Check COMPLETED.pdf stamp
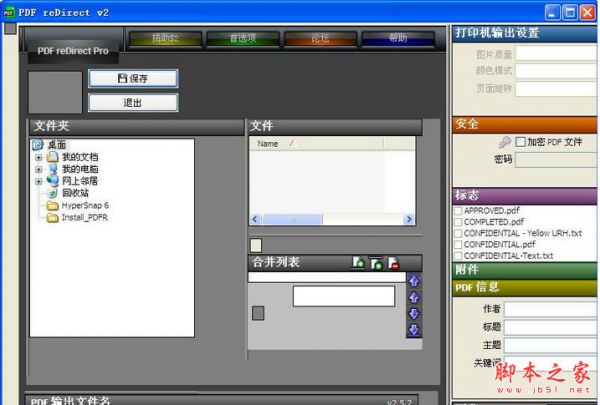The width and height of the screenshot is (600, 405). click(x=458, y=222)
